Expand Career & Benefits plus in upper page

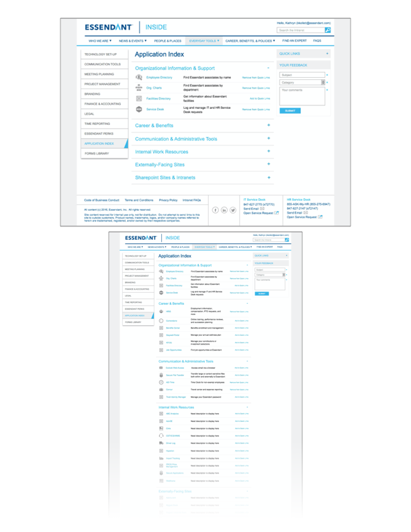tap(269, 125)
